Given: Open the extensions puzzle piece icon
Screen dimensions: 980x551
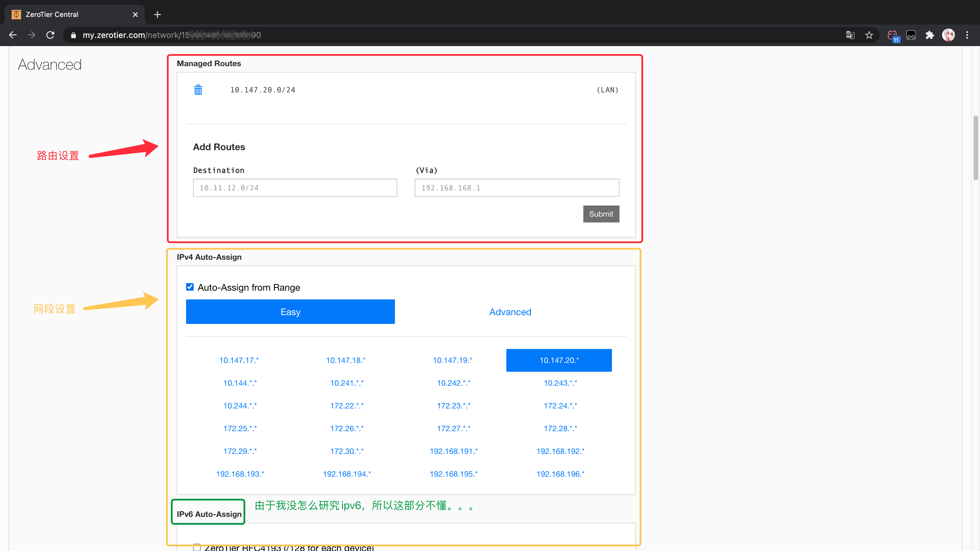Looking at the screenshot, I should (x=930, y=35).
